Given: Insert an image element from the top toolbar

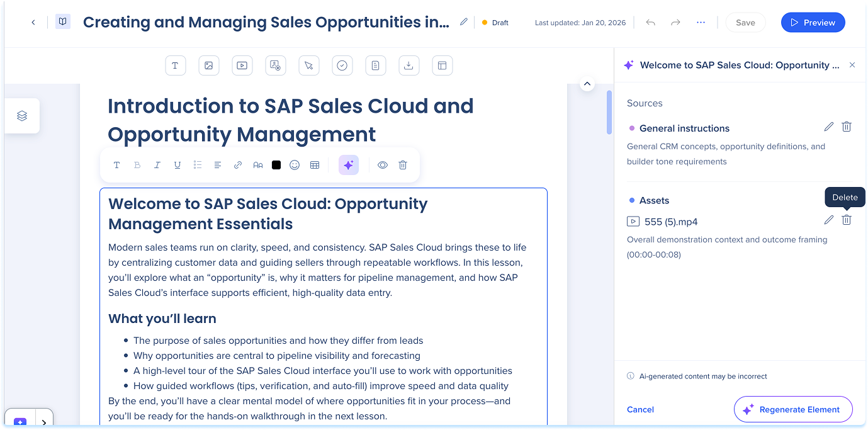Looking at the screenshot, I should 208,65.
